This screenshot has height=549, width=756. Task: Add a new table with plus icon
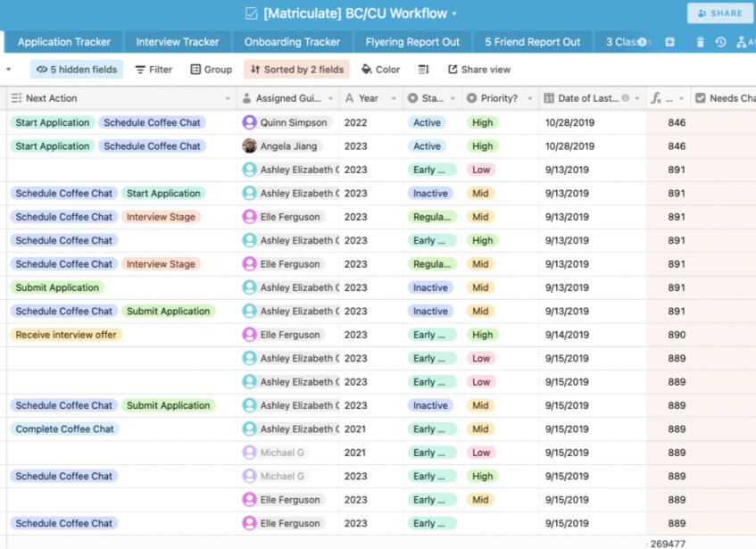click(670, 42)
